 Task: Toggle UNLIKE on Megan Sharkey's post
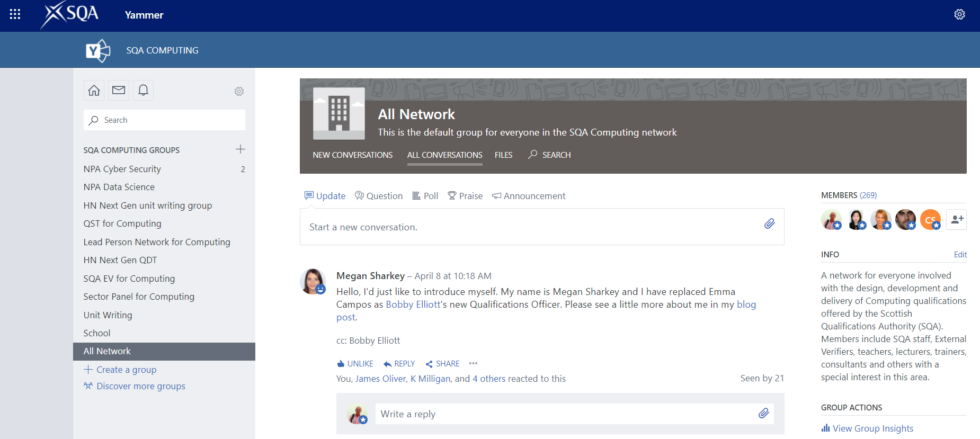[x=355, y=364]
